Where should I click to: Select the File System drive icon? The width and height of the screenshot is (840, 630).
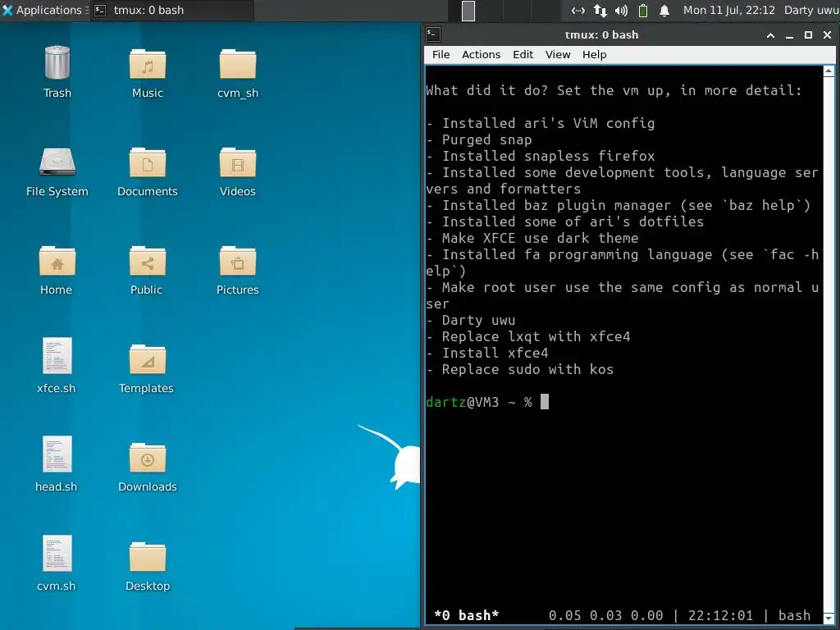pos(57,171)
